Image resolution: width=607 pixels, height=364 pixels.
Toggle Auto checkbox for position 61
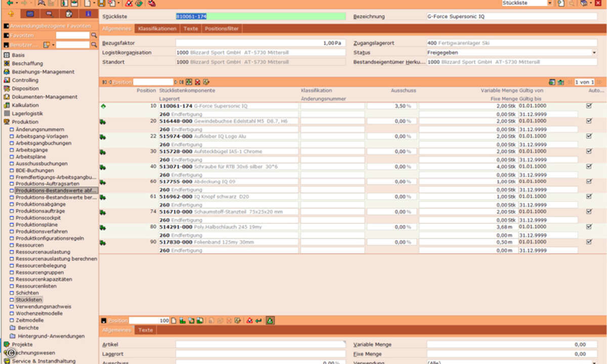click(589, 196)
